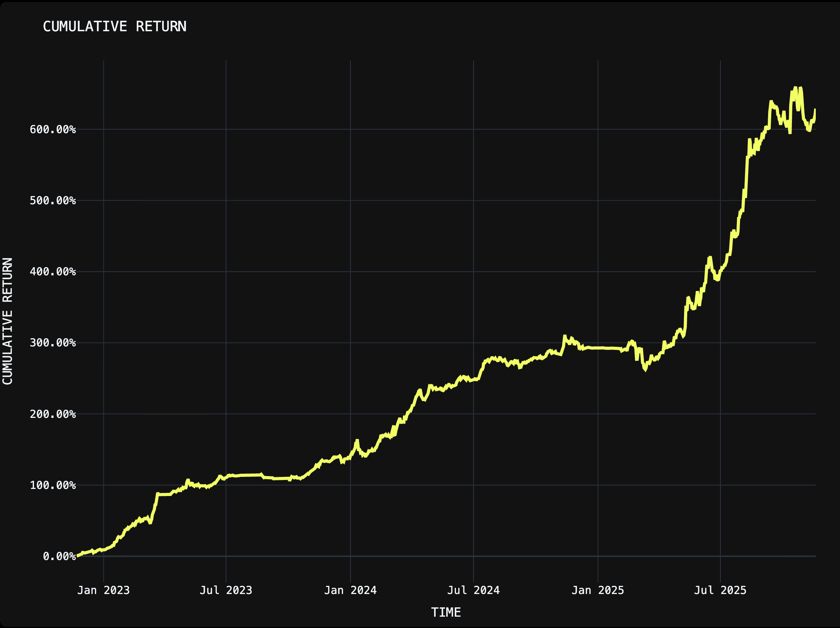Click the TIME x-axis title

(446, 612)
